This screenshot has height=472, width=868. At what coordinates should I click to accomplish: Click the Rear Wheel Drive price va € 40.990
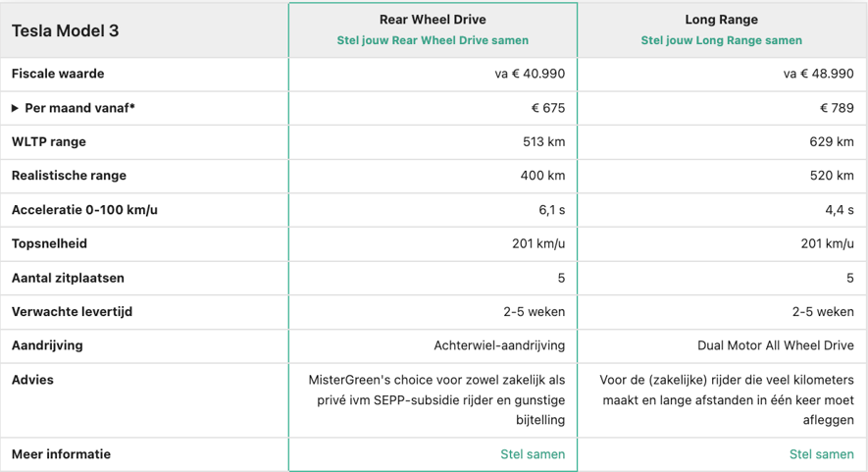(530, 74)
